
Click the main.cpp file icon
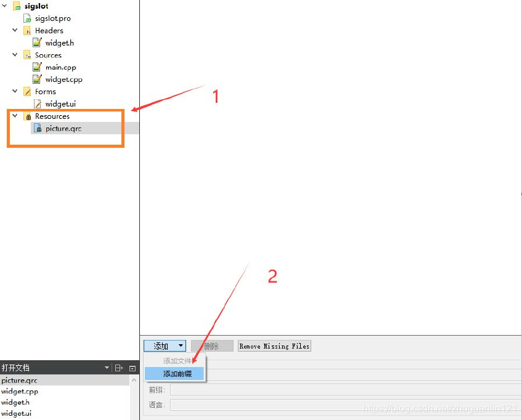click(x=37, y=67)
